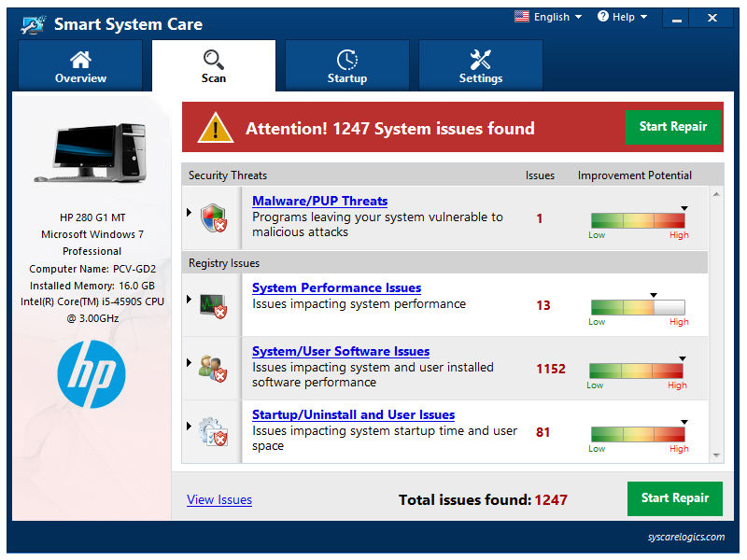Image resolution: width=747 pixels, height=560 pixels.
Task: Click the issue count 13
Action: pyautogui.click(x=543, y=305)
